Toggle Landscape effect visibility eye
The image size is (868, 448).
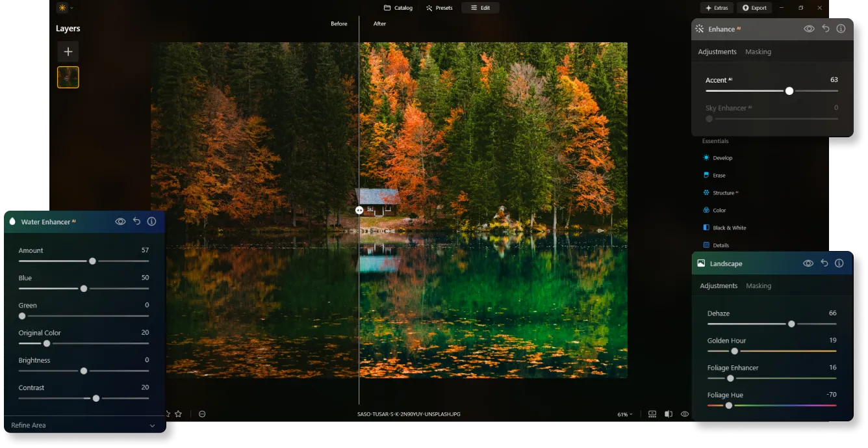[808, 263]
